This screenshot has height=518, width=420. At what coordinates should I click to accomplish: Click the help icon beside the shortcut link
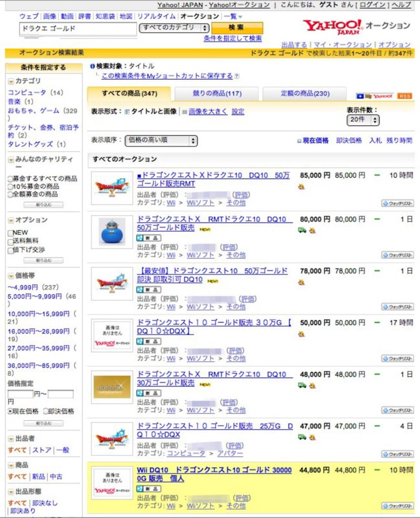click(x=237, y=77)
